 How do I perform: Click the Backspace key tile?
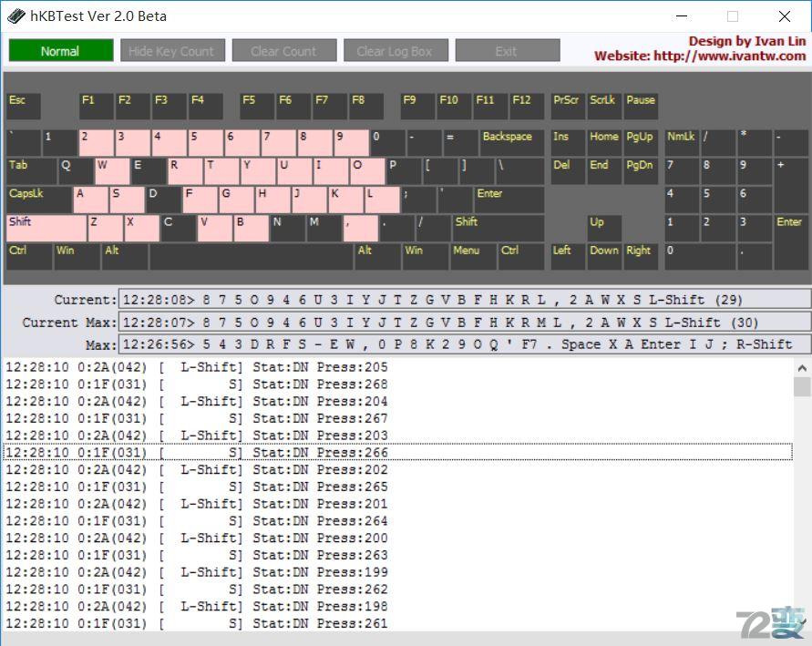tap(512, 143)
